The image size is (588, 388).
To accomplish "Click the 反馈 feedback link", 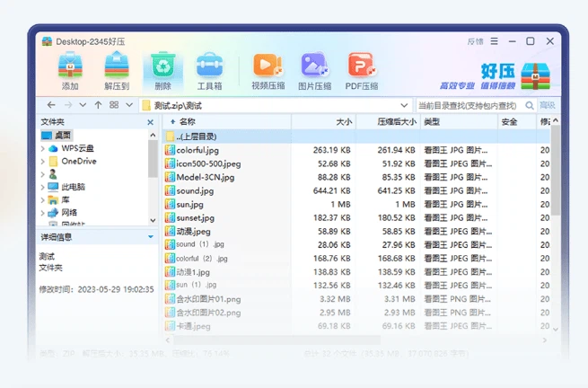I will (x=476, y=41).
